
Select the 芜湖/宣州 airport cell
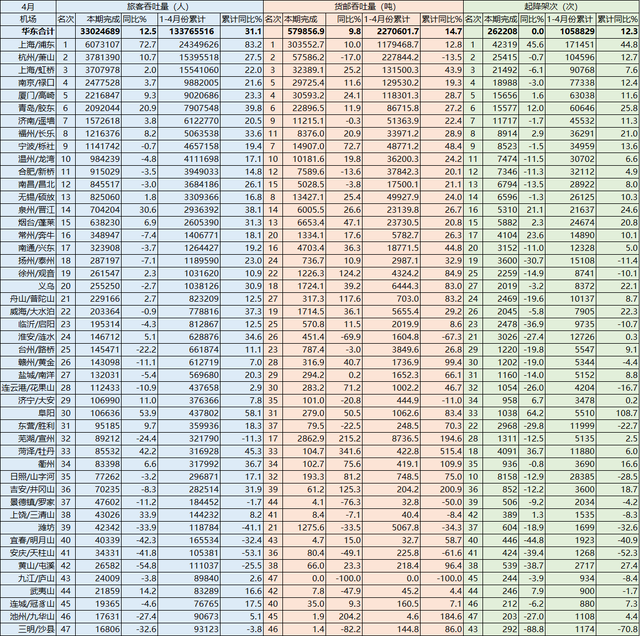coord(28,438)
